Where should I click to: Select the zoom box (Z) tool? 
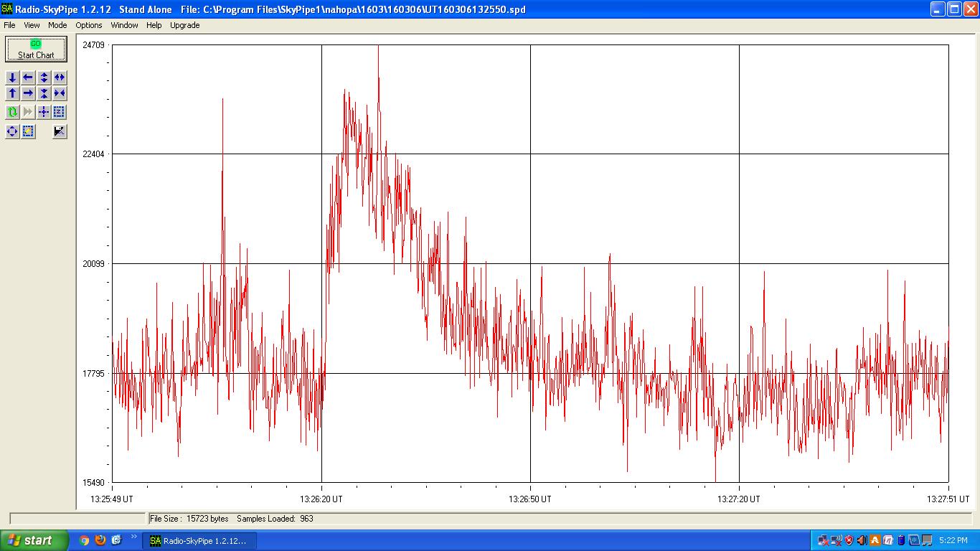[60, 112]
